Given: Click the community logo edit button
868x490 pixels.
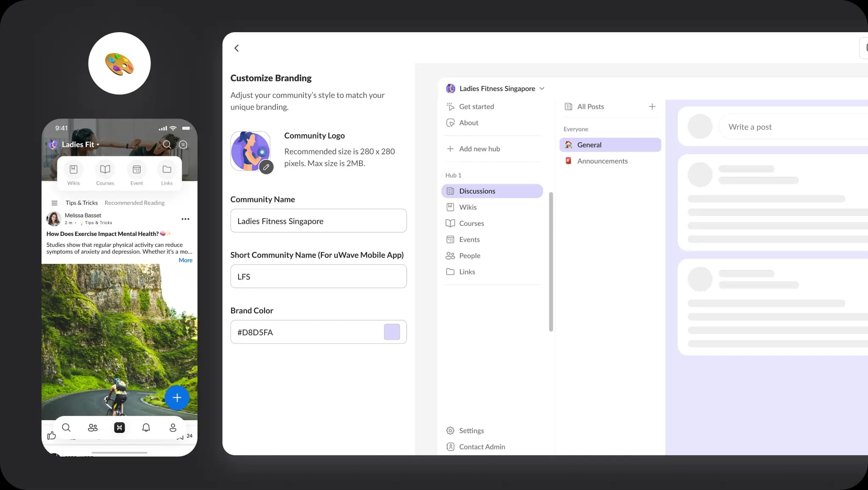Looking at the screenshot, I should (267, 167).
